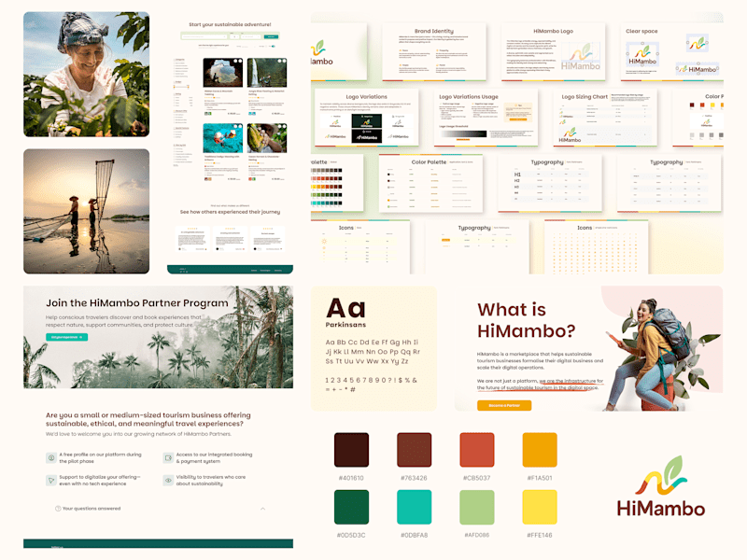Click the Parkinsans 'Aa' typography card

tap(373, 348)
